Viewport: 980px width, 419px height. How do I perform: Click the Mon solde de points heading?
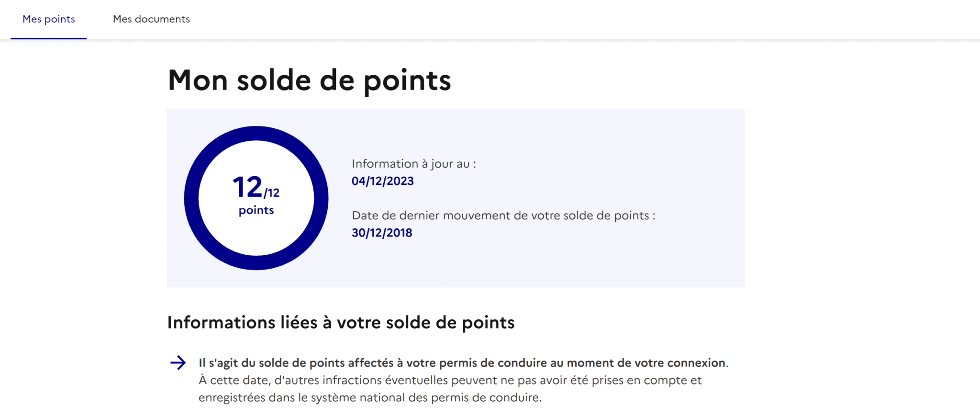coord(309,80)
